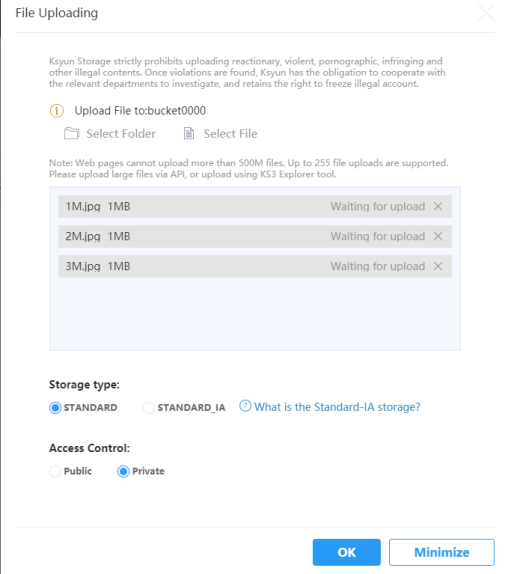Set access control to Private
The width and height of the screenshot is (508, 574).
click(x=123, y=471)
